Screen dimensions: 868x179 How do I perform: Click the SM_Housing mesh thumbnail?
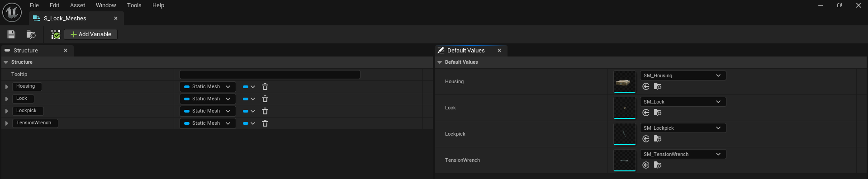click(x=625, y=82)
